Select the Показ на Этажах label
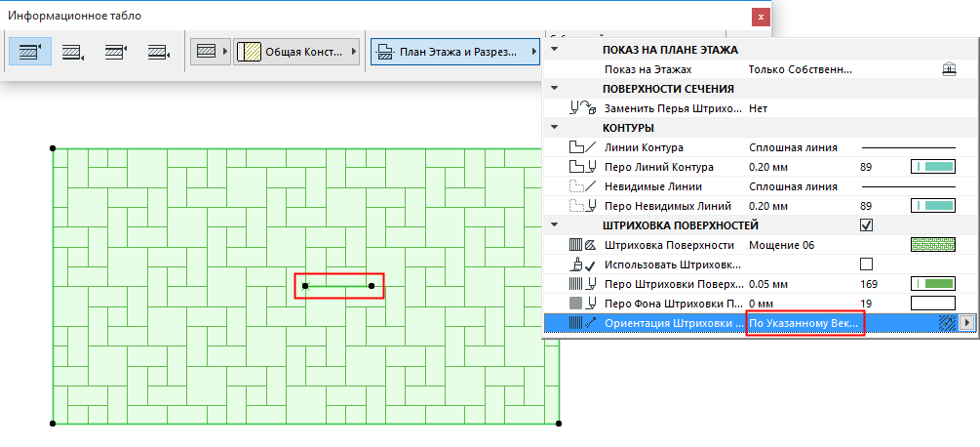 pyautogui.click(x=648, y=69)
